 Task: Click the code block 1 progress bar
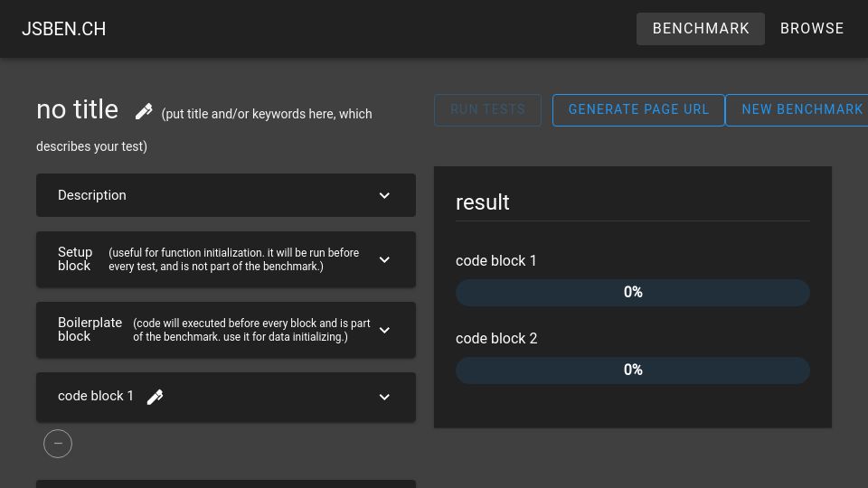(633, 293)
